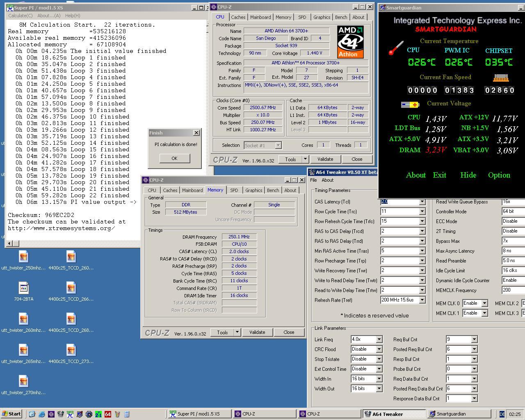This screenshot has height=420, width=525.
Task: Switch to the Mainboard tab in top CPU-Z window
Action: [x=260, y=17]
